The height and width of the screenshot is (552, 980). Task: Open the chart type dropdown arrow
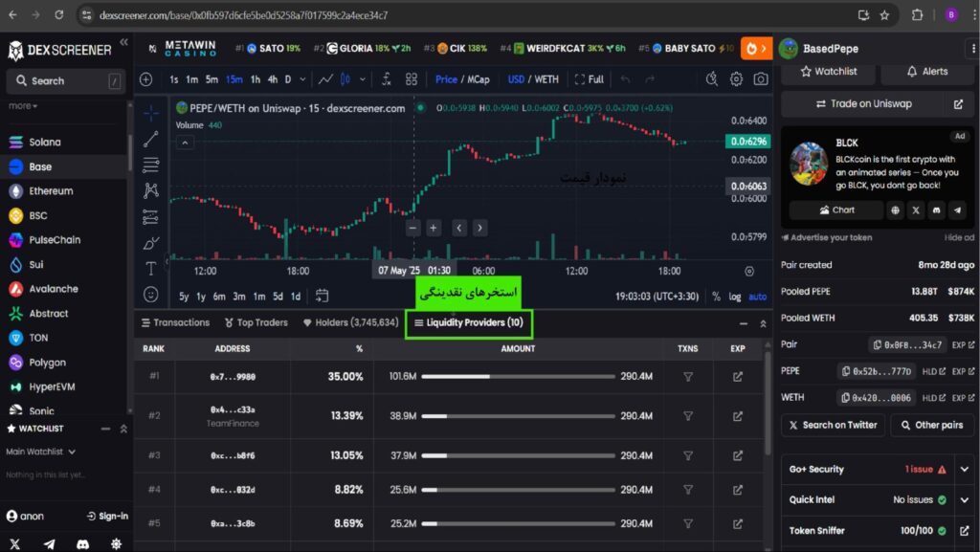tap(363, 79)
